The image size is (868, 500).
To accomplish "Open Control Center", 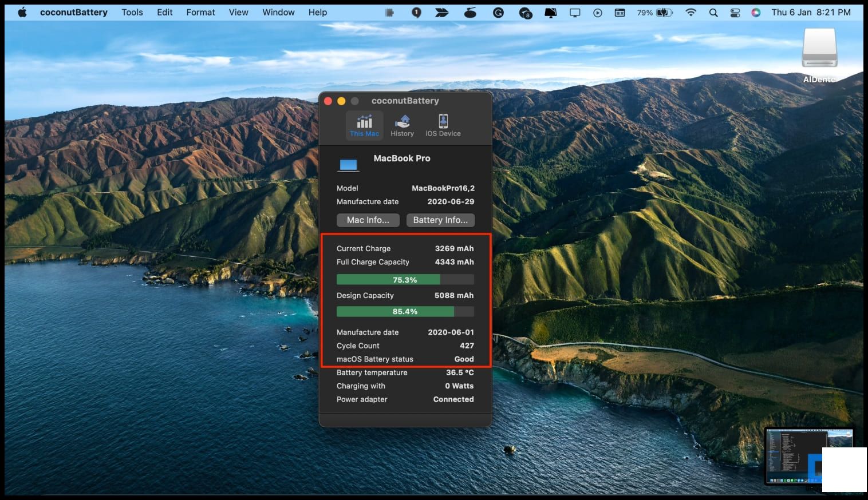I will 735,12.
